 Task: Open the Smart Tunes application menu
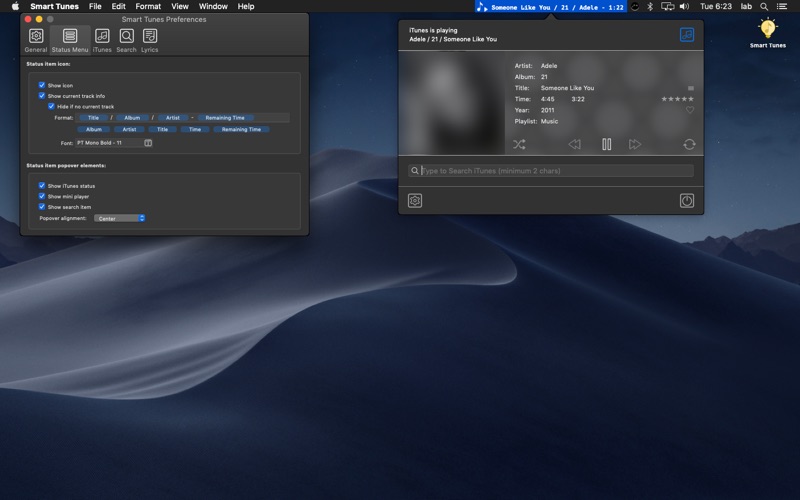pyautogui.click(x=54, y=7)
